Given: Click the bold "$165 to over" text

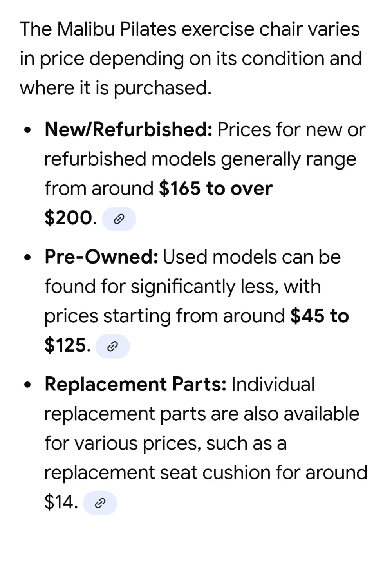Looking at the screenshot, I should (x=215, y=189).
